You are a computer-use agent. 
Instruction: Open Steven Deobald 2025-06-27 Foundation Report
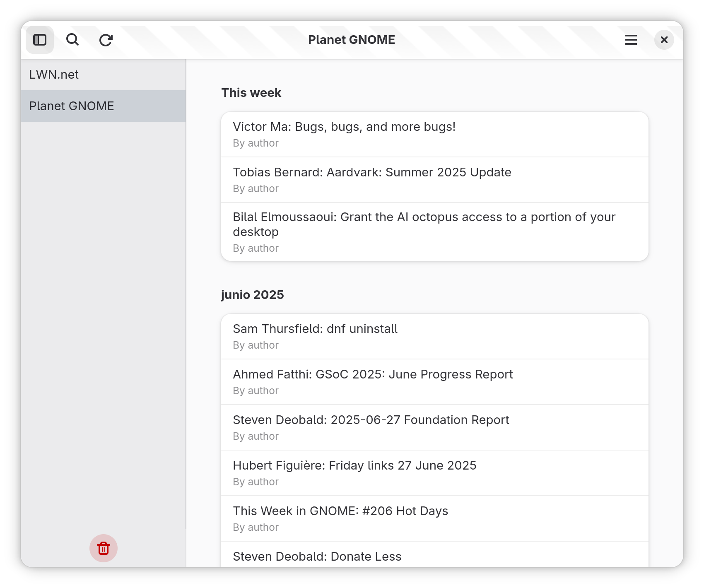coord(435,427)
